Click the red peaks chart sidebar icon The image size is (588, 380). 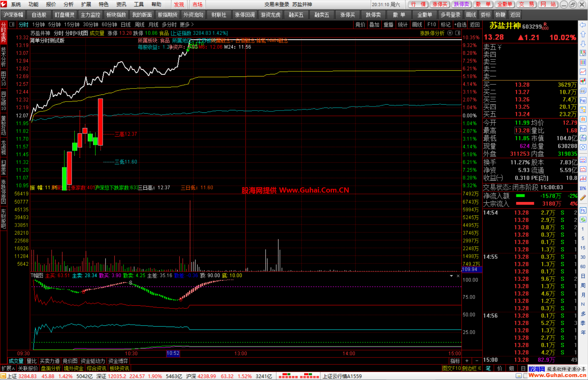(x=583, y=169)
